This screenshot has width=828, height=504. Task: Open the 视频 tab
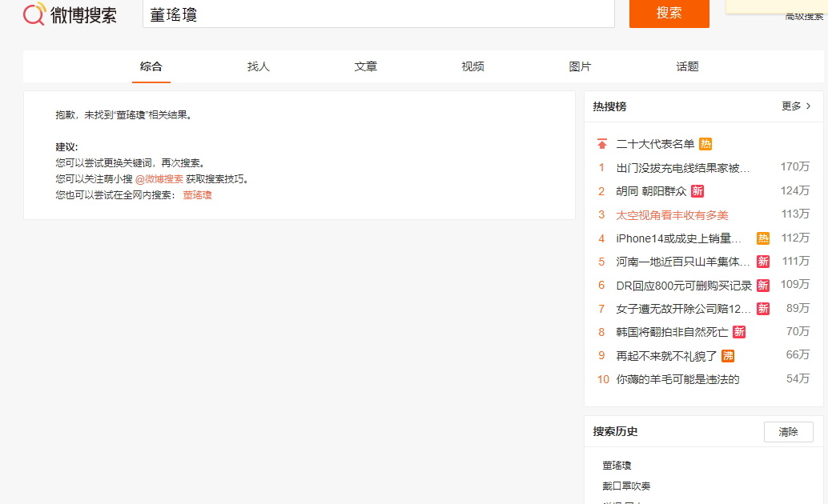coord(472,66)
